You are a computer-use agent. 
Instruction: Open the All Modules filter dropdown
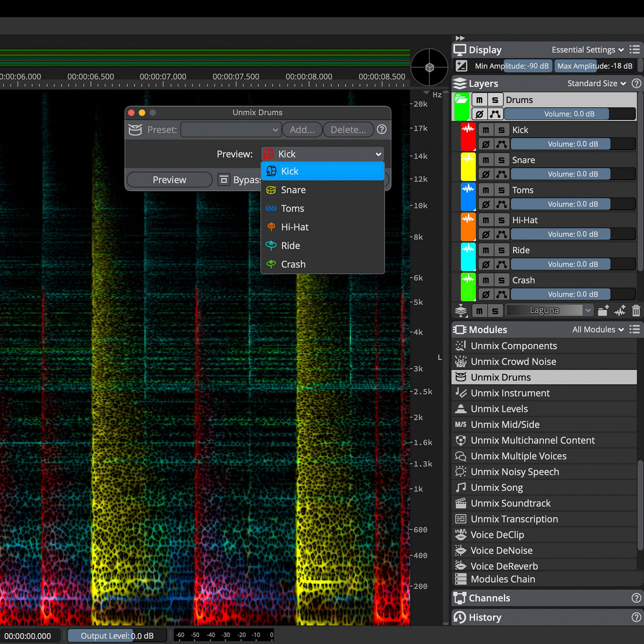[597, 329]
